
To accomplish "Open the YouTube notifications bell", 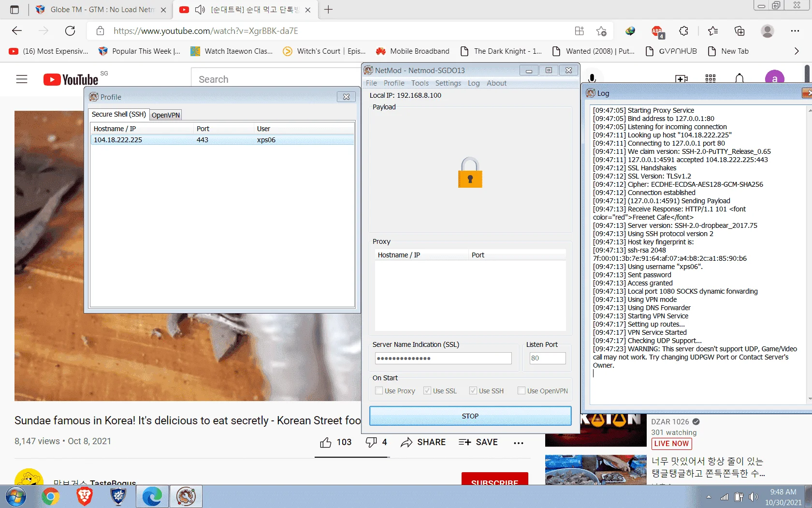I will (739, 78).
